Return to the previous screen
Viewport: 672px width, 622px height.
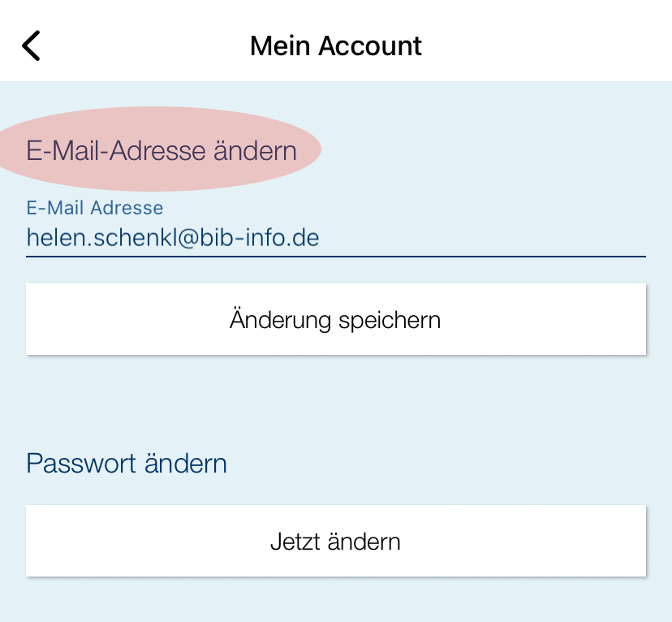(x=31, y=45)
